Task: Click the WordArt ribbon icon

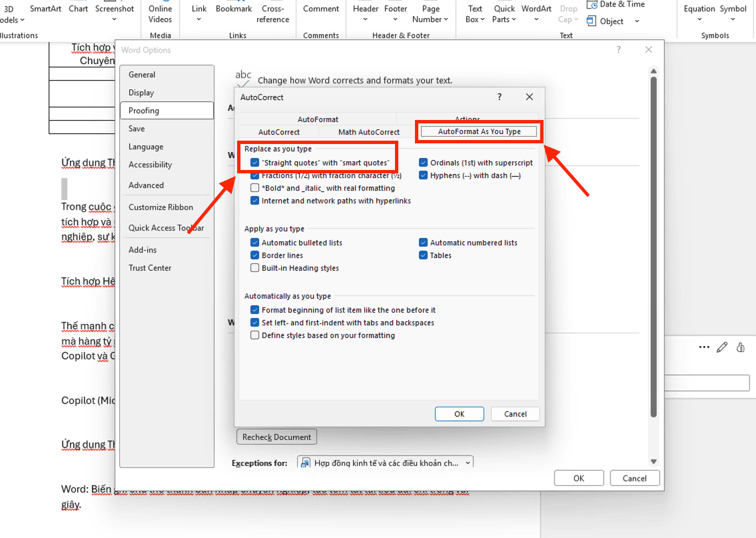Action: pyautogui.click(x=536, y=9)
